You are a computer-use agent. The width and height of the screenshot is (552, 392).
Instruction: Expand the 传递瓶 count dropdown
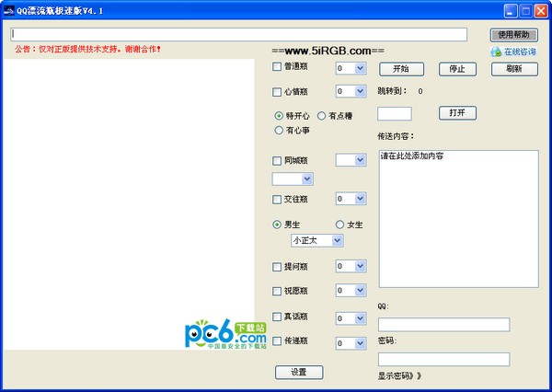click(x=360, y=343)
